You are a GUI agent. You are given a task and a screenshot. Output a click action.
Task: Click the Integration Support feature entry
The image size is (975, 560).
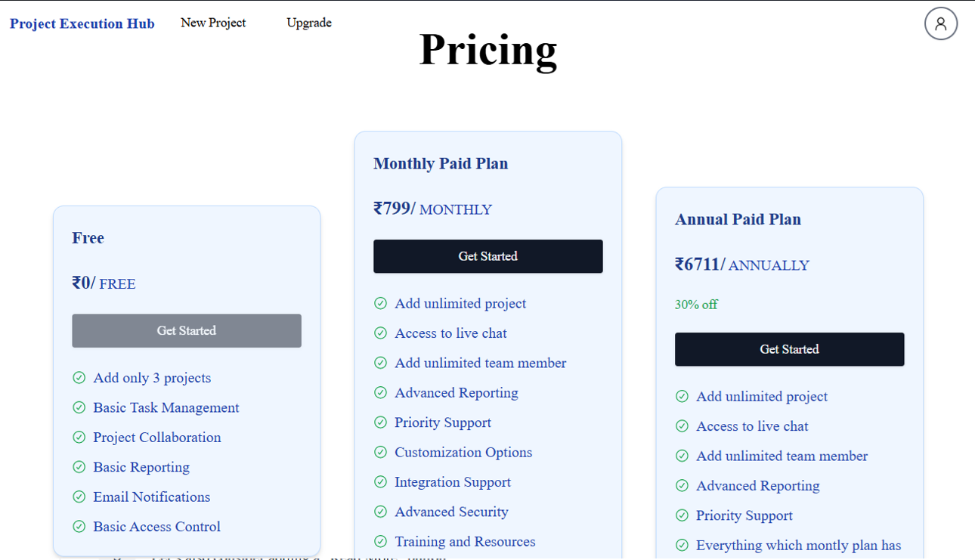pos(453,482)
